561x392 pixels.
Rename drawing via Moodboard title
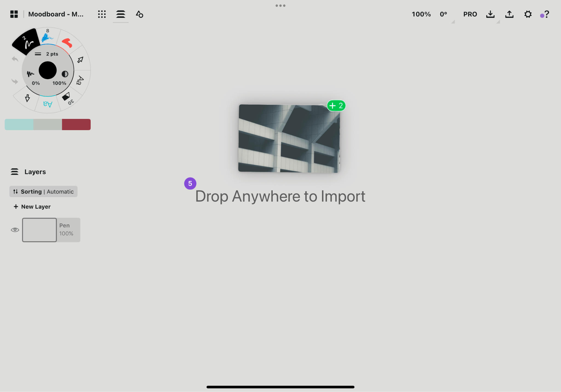[x=56, y=14]
